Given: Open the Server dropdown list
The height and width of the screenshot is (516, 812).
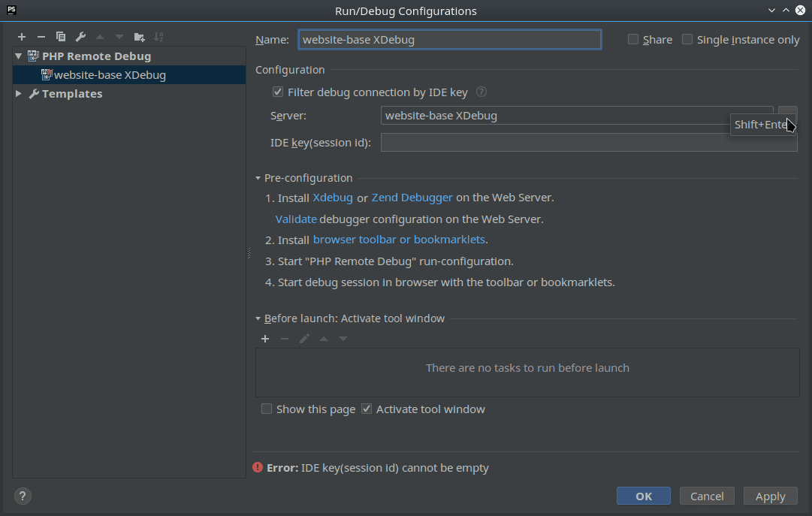Looking at the screenshot, I should (x=577, y=116).
